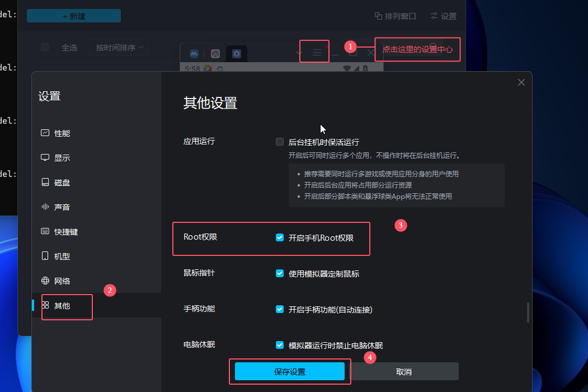This screenshot has height=392, width=588.
Task: Select the blue home tab icon in the emulator
Action: pos(194,54)
